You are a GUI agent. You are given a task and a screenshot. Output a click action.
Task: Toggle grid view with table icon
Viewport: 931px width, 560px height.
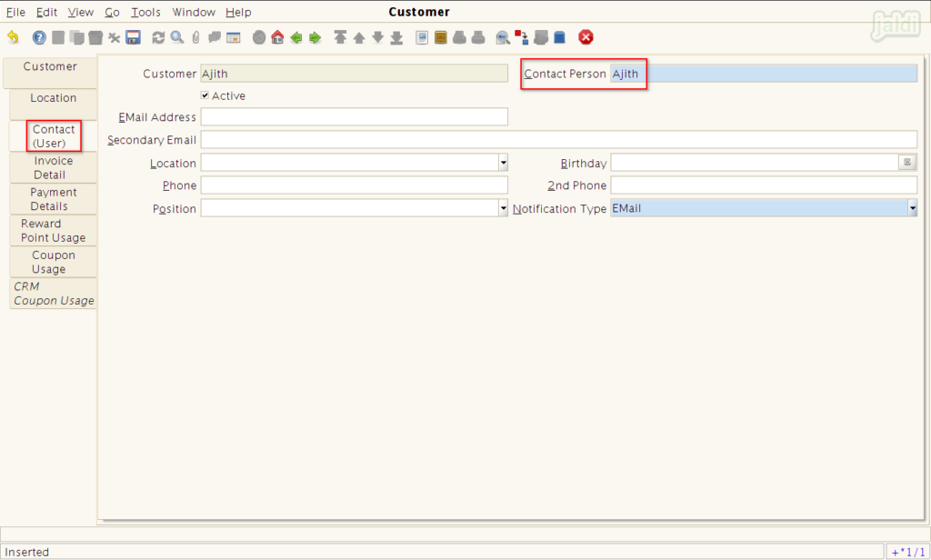pyautogui.click(x=234, y=37)
